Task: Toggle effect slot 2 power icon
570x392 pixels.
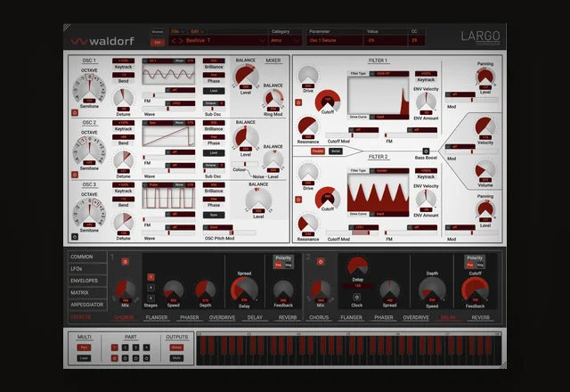Action: click(x=321, y=262)
